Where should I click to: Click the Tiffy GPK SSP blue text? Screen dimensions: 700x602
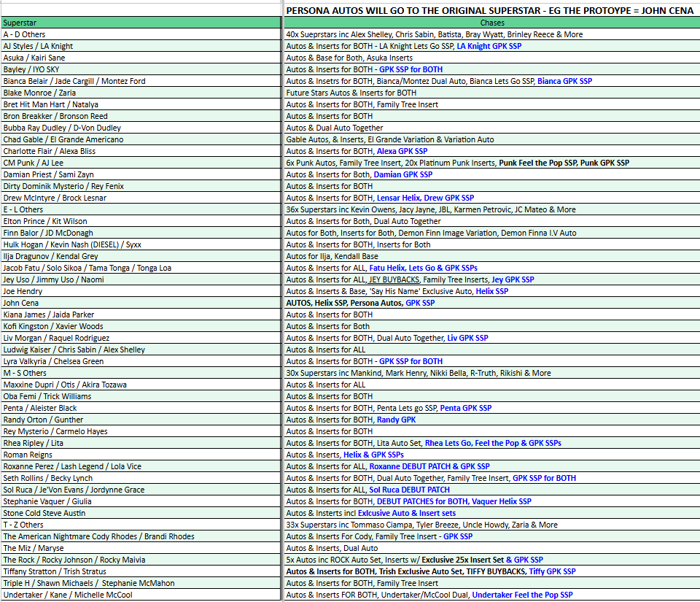pos(552,571)
